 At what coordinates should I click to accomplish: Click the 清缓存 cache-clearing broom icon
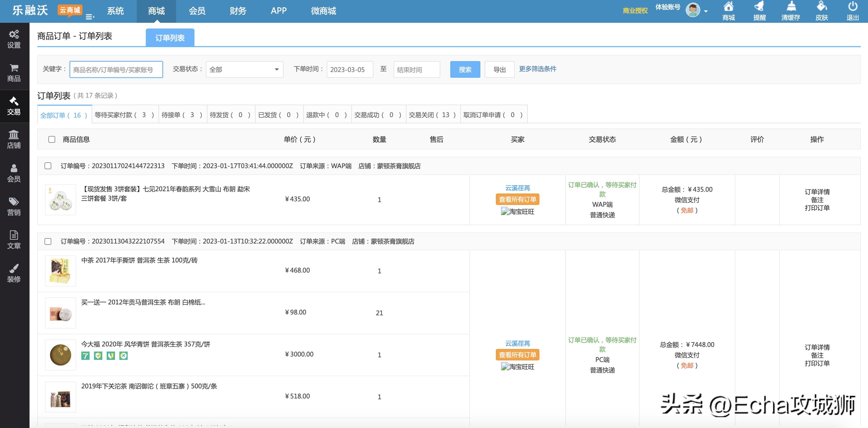coord(791,10)
